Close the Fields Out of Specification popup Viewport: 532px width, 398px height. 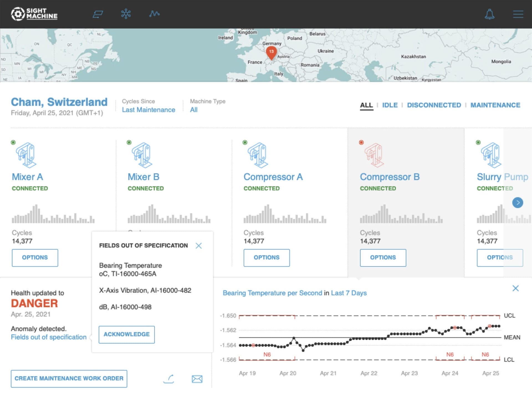pos(198,246)
